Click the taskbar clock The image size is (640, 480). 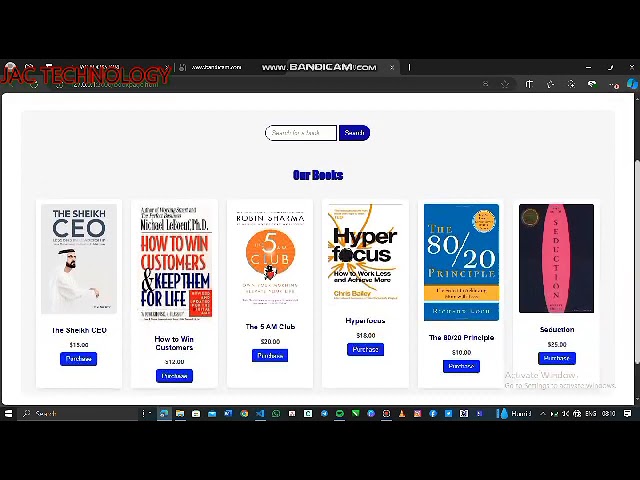608,413
